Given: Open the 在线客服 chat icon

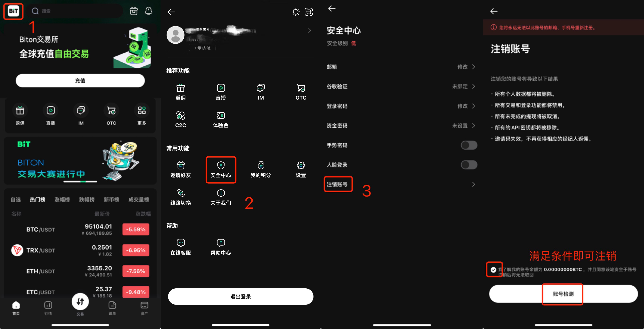Looking at the screenshot, I should click(x=180, y=243).
